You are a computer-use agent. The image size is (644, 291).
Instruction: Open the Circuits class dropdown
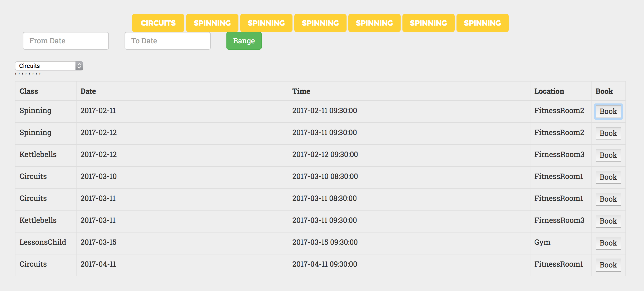(49, 66)
